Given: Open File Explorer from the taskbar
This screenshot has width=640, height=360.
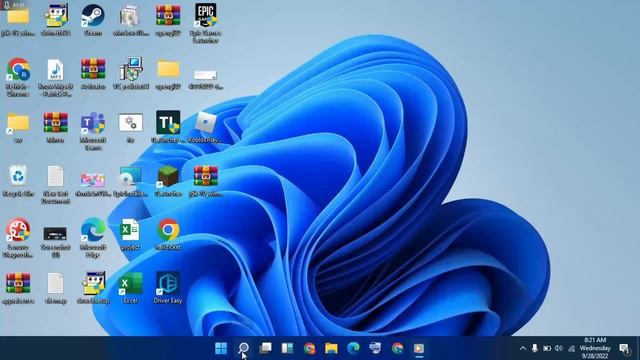Looking at the screenshot, I should click(331, 348).
